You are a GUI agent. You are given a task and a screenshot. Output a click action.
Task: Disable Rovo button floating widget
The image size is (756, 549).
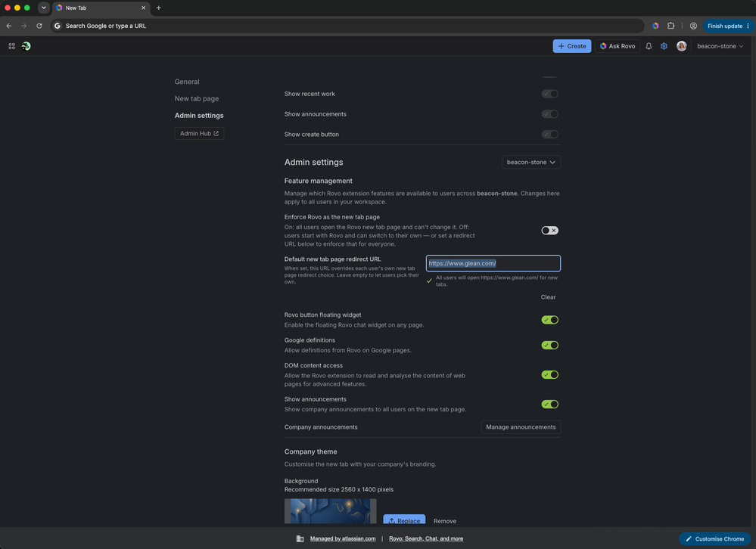[549, 321]
